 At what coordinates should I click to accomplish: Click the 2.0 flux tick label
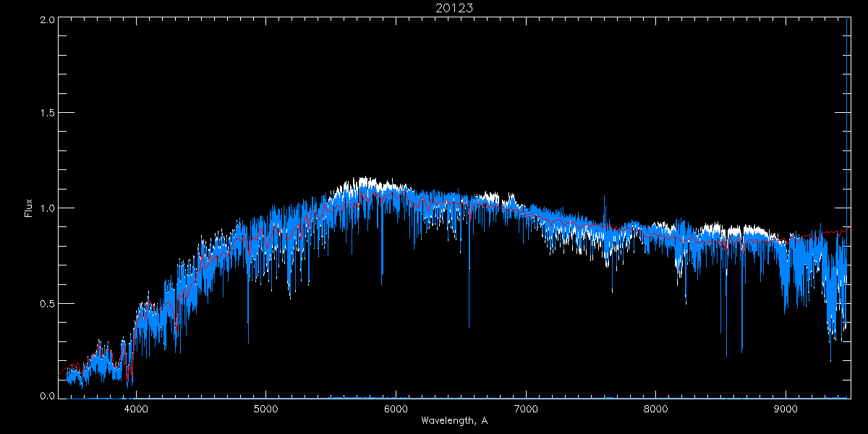47,20
